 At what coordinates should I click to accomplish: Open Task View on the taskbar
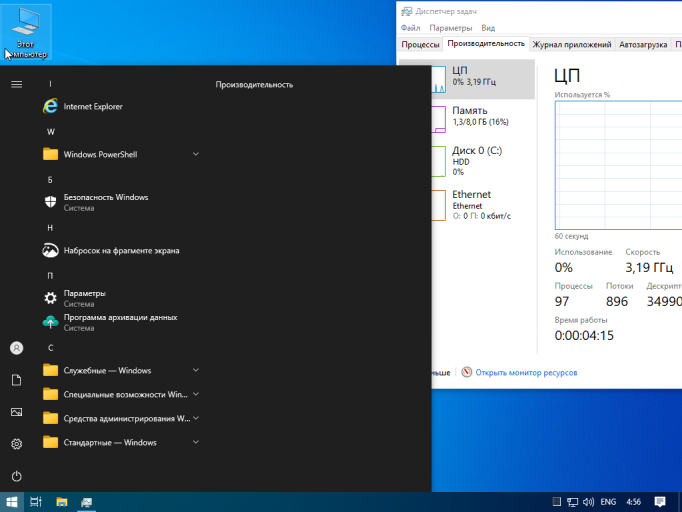(x=36, y=502)
